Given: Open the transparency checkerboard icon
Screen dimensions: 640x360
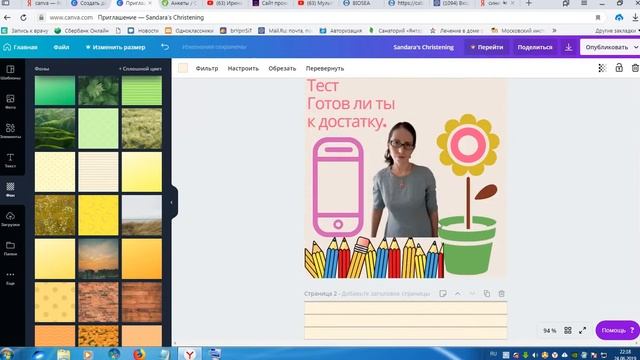Looking at the screenshot, I should coord(602,68).
